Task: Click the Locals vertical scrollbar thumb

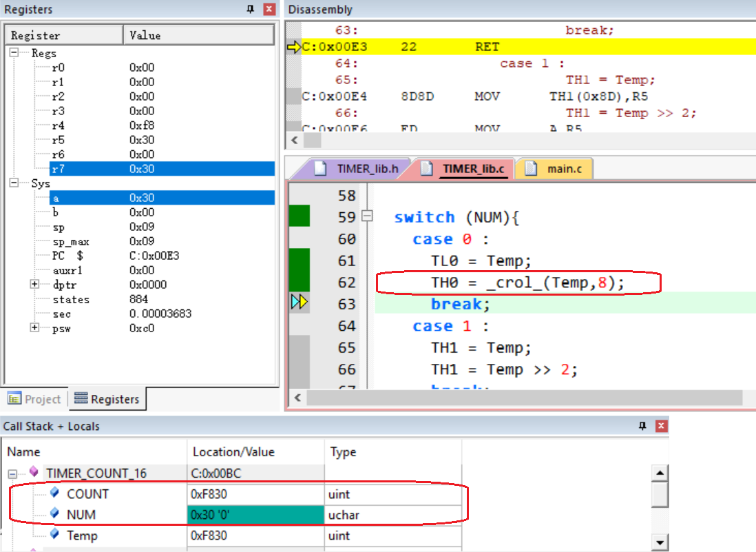Action: click(660, 495)
